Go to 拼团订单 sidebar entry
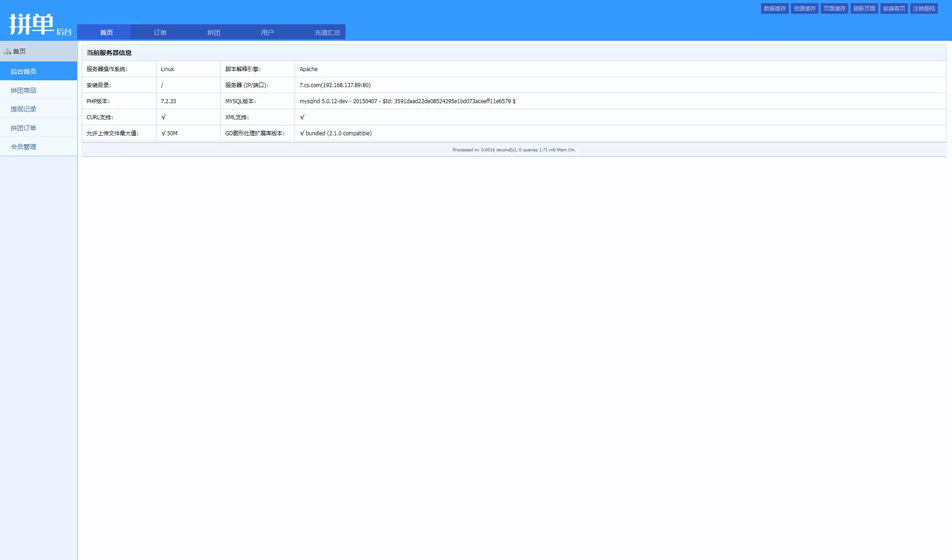The width and height of the screenshot is (952, 560). [x=23, y=128]
